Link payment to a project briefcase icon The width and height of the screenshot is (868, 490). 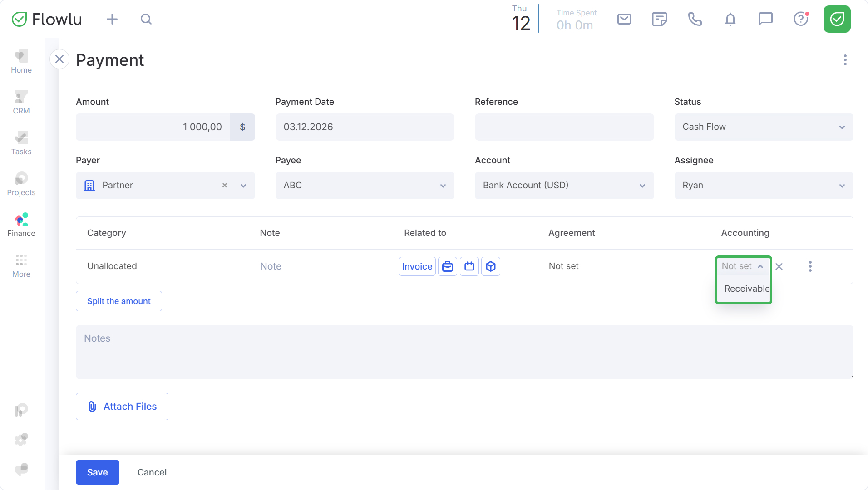tap(448, 266)
